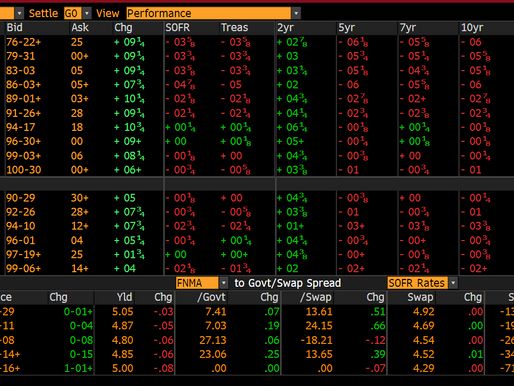Click Ask value 28 in 91-26+ row
The image size is (514, 386).
tap(77, 113)
